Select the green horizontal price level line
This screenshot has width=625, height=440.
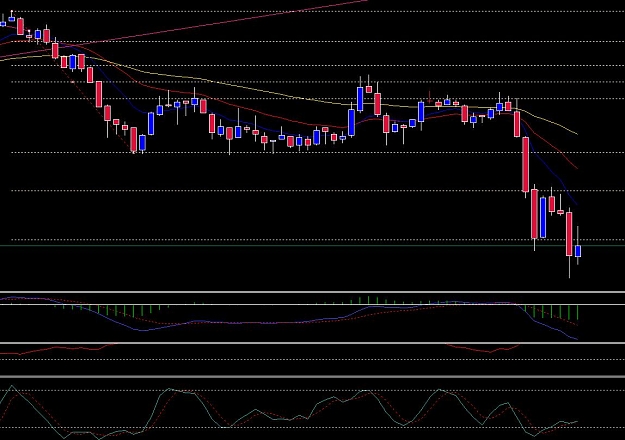pos(312,246)
